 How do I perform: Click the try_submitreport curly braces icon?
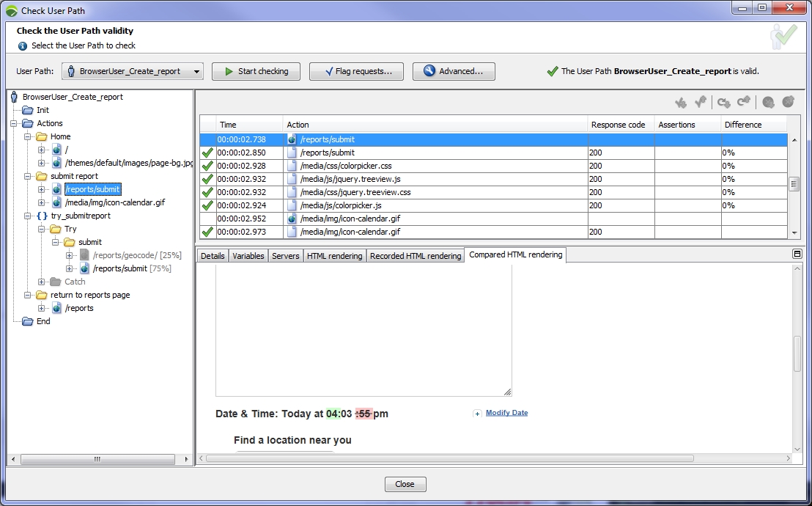42,216
